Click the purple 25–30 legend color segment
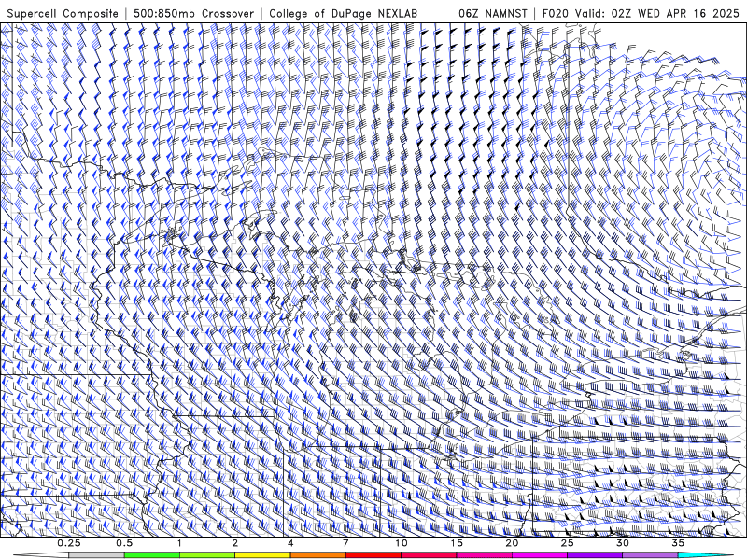 [x=595, y=555]
